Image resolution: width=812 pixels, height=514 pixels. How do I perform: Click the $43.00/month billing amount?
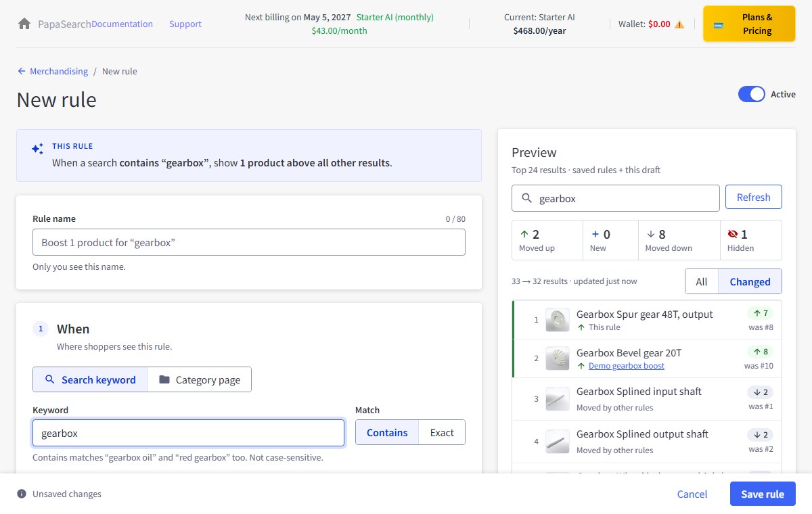click(340, 30)
